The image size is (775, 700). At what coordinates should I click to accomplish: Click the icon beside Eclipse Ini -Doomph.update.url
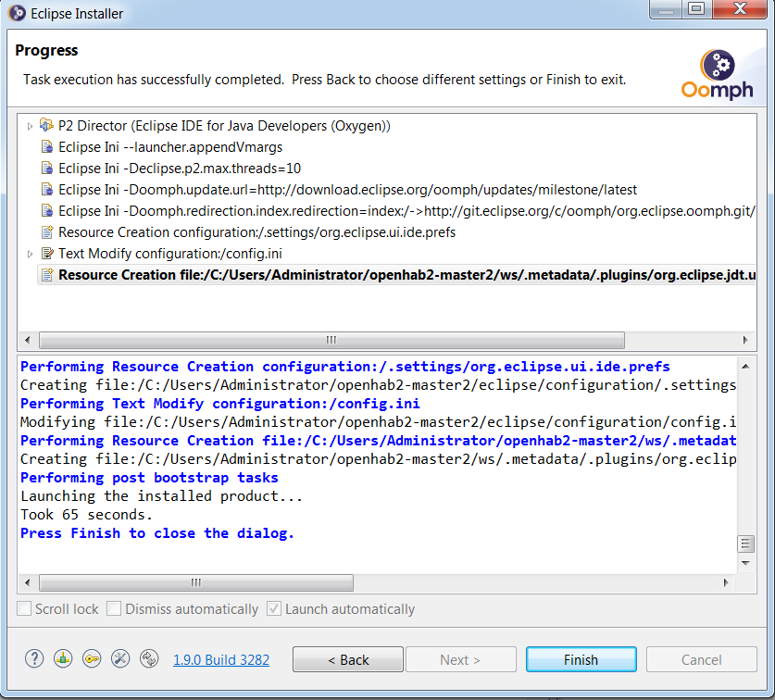[x=47, y=190]
